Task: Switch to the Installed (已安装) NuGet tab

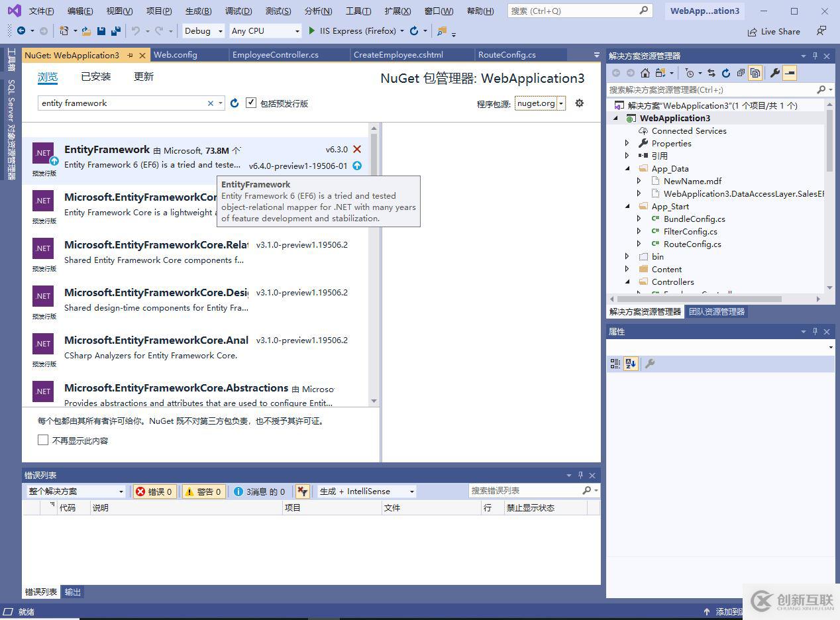Action: coord(96,77)
